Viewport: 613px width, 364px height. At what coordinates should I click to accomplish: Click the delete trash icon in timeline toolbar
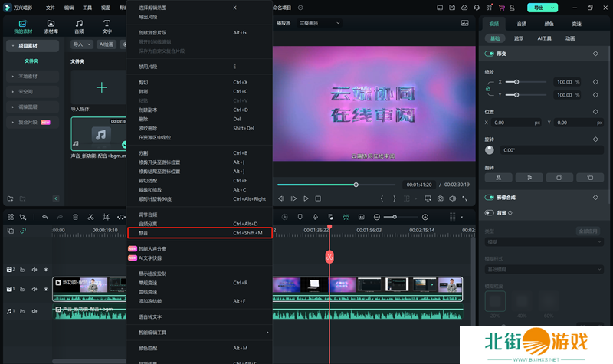[x=75, y=218]
